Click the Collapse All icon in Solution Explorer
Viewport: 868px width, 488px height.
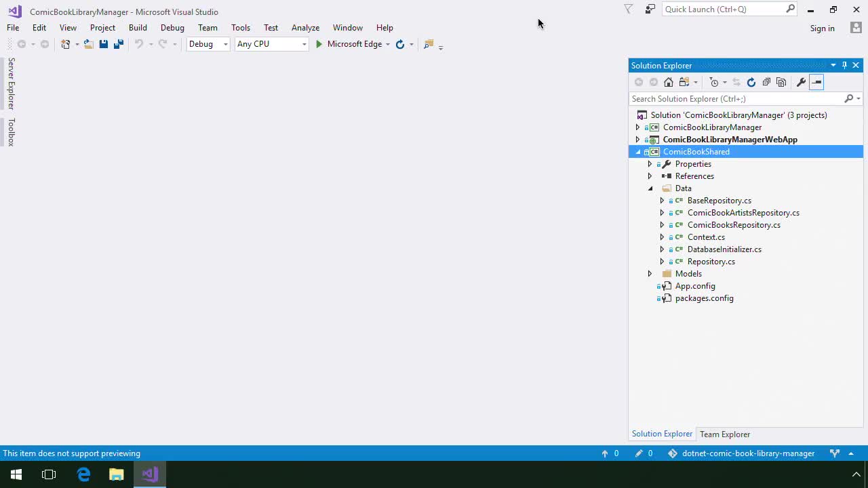766,82
